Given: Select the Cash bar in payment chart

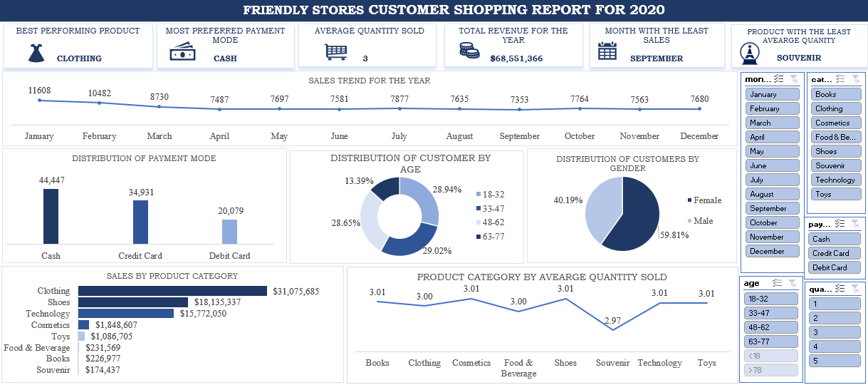Looking at the screenshot, I should (x=51, y=216).
